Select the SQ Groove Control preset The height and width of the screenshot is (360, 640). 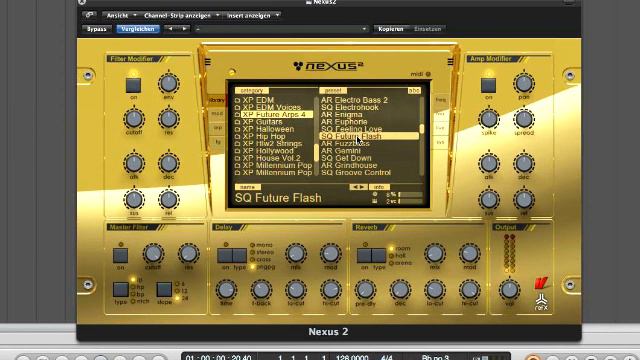pos(356,173)
